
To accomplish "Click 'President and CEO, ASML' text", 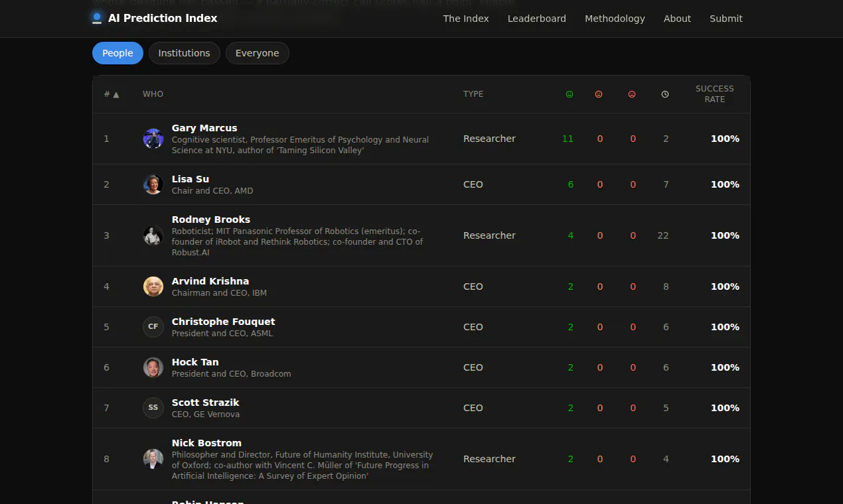I will point(222,334).
